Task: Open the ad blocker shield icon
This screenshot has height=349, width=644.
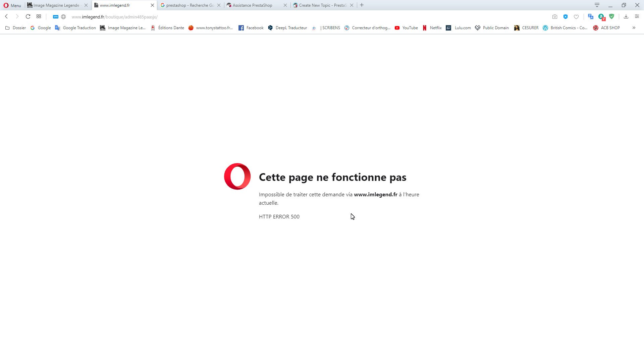Action: click(566, 17)
